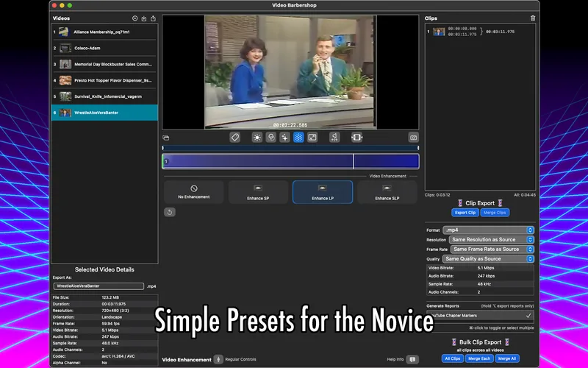Screen dimensions: 588x368
Task: Open the Format dropdown showing .mp4
Action: (x=488, y=230)
